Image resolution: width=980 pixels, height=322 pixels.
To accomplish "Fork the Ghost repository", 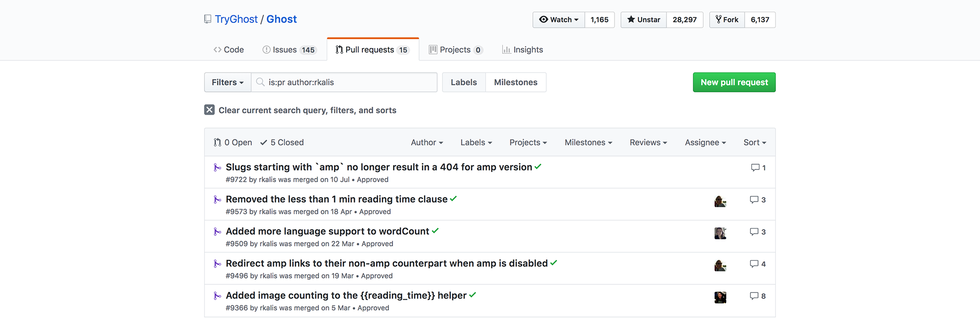I will (727, 20).
